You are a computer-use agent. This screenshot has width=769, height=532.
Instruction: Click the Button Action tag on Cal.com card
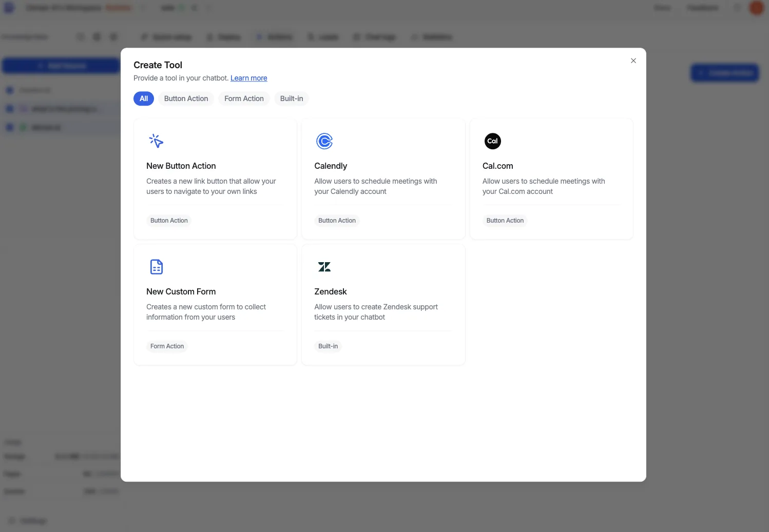pos(505,221)
